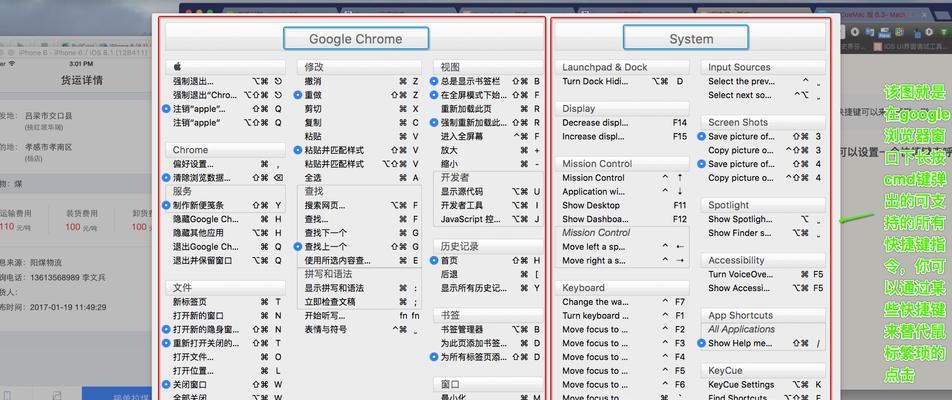Click 货运详情 title in iPhone simulator
The height and width of the screenshot is (400, 952).
(x=81, y=80)
